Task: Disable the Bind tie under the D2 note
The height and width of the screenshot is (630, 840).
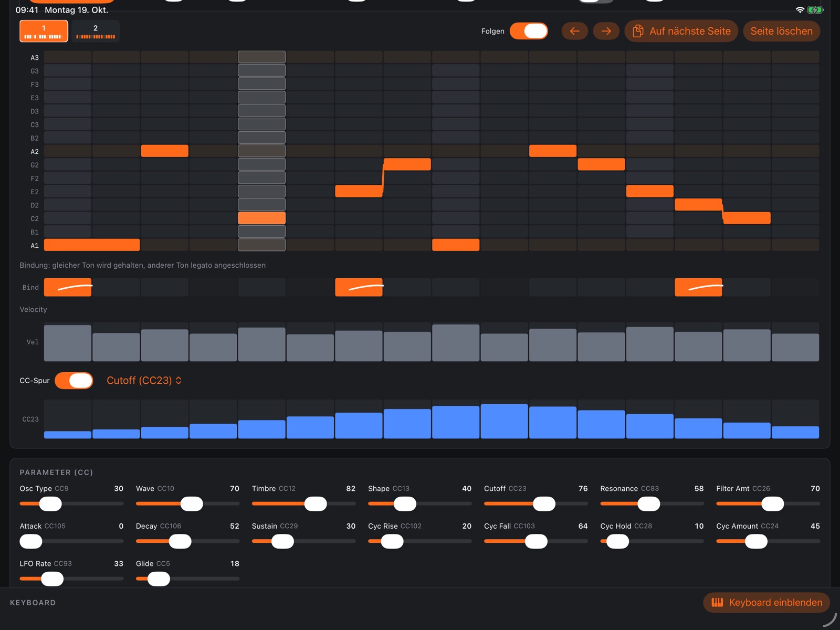Action: pyautogui.click(x=698, y=287)
